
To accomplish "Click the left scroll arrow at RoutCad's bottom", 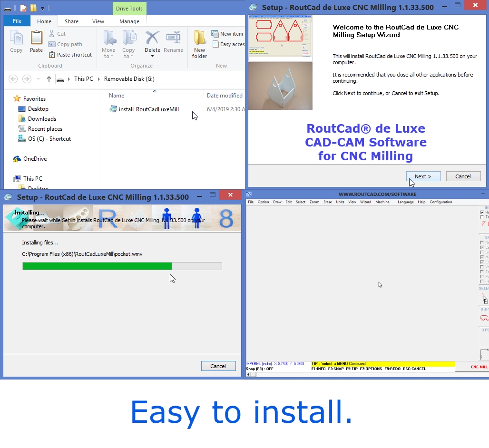I will (249, 374).
